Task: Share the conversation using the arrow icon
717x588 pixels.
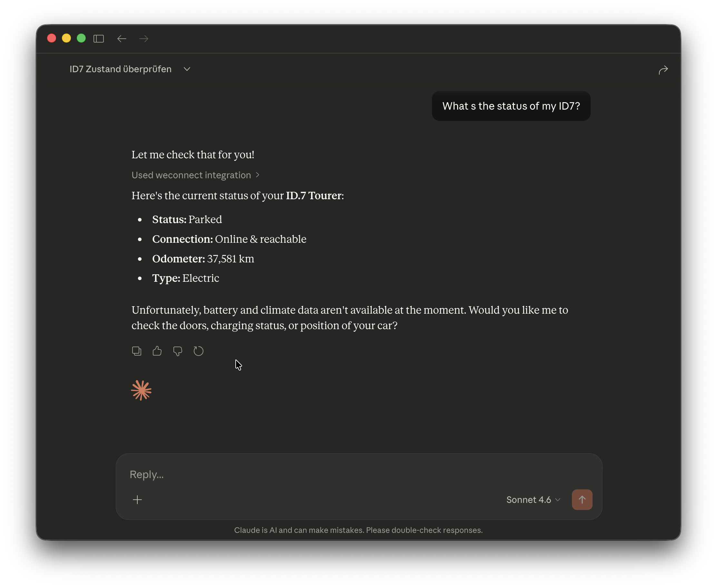Action: coord(663,70)
